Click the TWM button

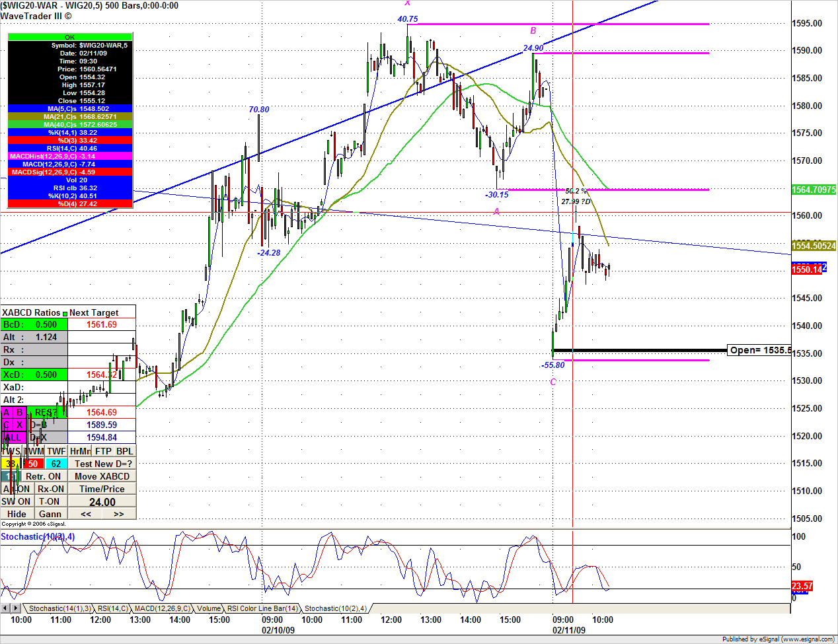pyautogui.click(x=34, y=451)
